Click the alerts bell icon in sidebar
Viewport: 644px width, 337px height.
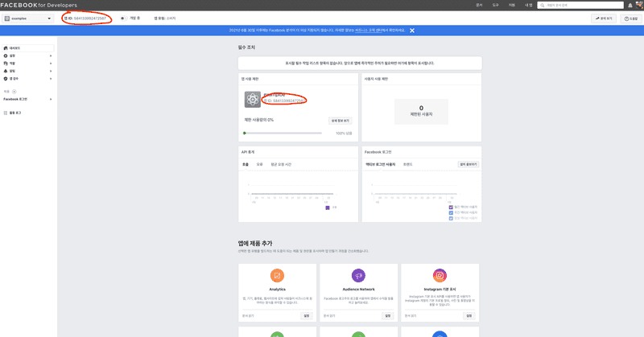click(x=6, y=71)
